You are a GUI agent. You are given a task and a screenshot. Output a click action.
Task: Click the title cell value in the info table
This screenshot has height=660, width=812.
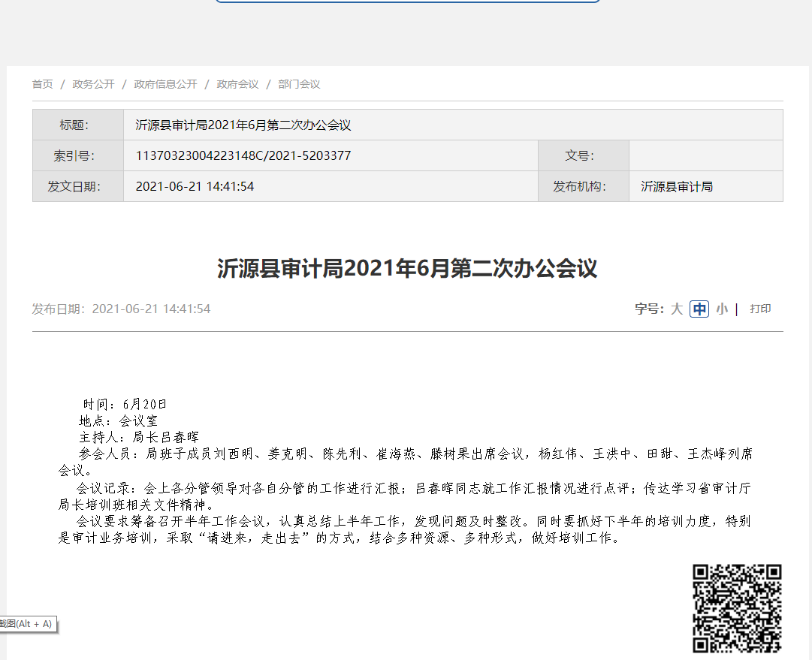243,125
